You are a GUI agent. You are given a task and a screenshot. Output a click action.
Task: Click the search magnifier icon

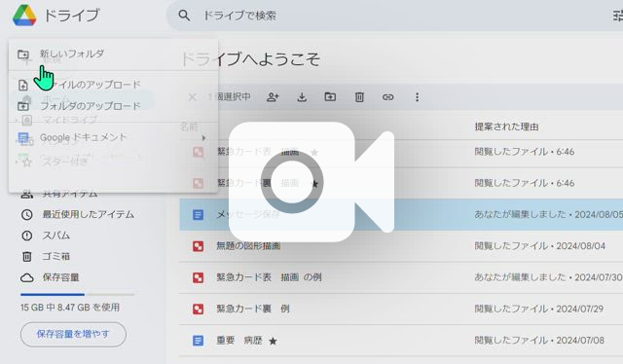click(x=184, y=16)
